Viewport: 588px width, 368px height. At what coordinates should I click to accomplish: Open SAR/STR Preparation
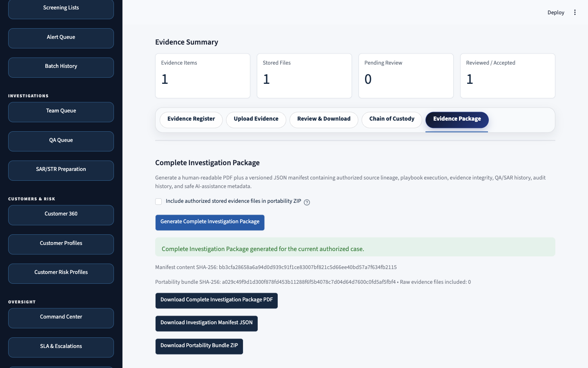tap(61, 170)
